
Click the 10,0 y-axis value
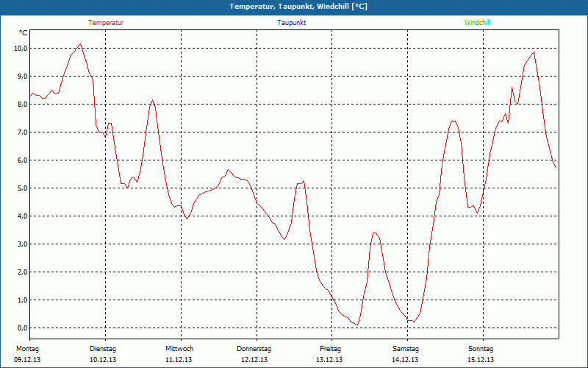21,49
